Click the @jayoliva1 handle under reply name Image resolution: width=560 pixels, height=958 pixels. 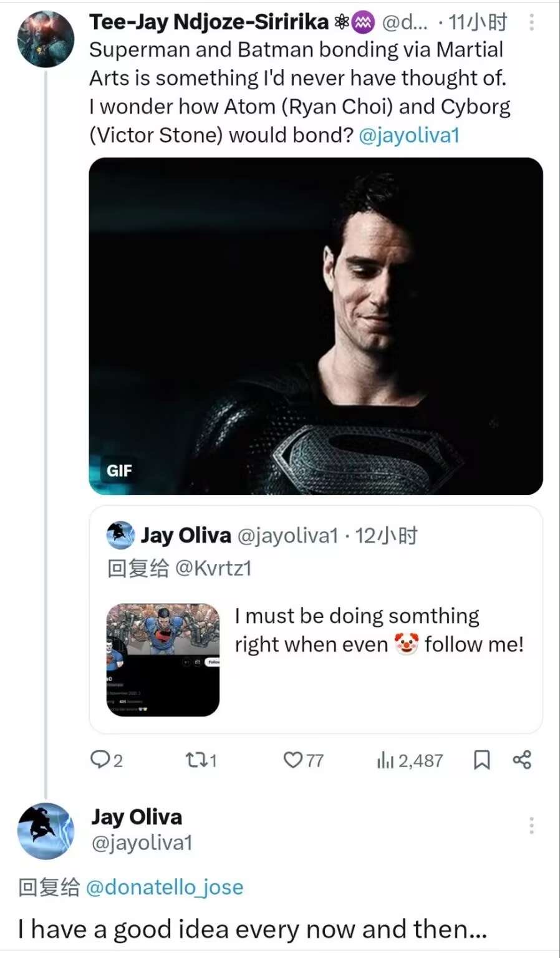coord(142,843)
